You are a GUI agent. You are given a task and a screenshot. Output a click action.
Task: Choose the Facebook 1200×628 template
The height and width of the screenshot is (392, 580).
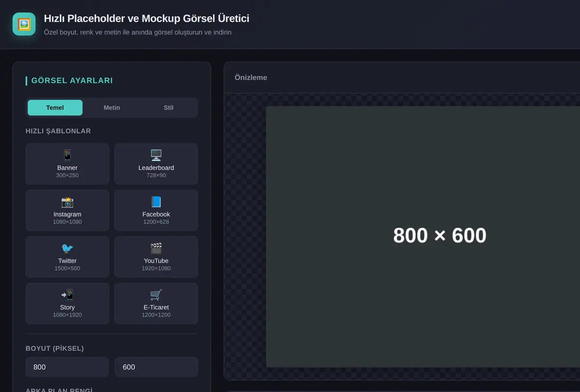[x=156, y=210]
